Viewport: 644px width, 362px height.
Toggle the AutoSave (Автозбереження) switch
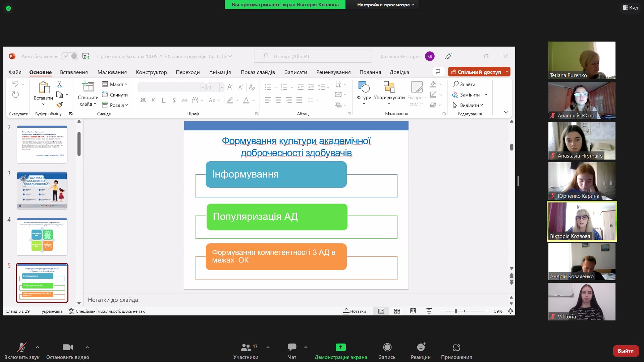click(x=70, y=56)
